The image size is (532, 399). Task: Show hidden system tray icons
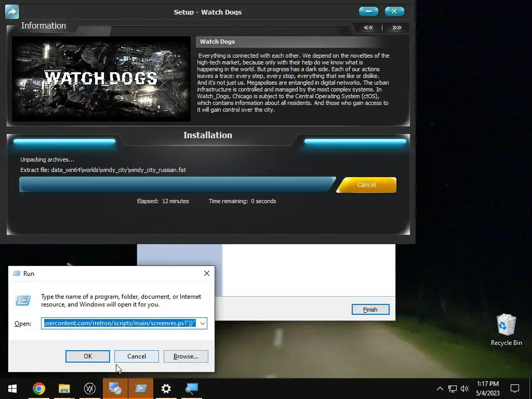point(440,389)
